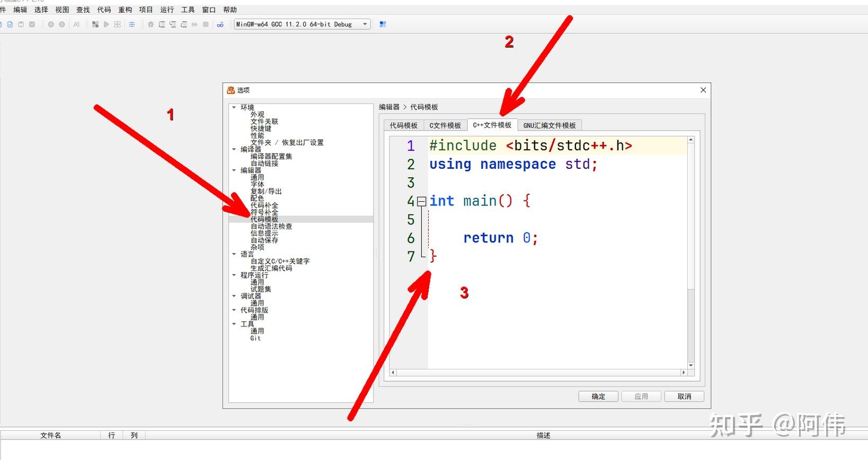Click the code editor's horizontal scrollbar right arrow

pos(683,373)
